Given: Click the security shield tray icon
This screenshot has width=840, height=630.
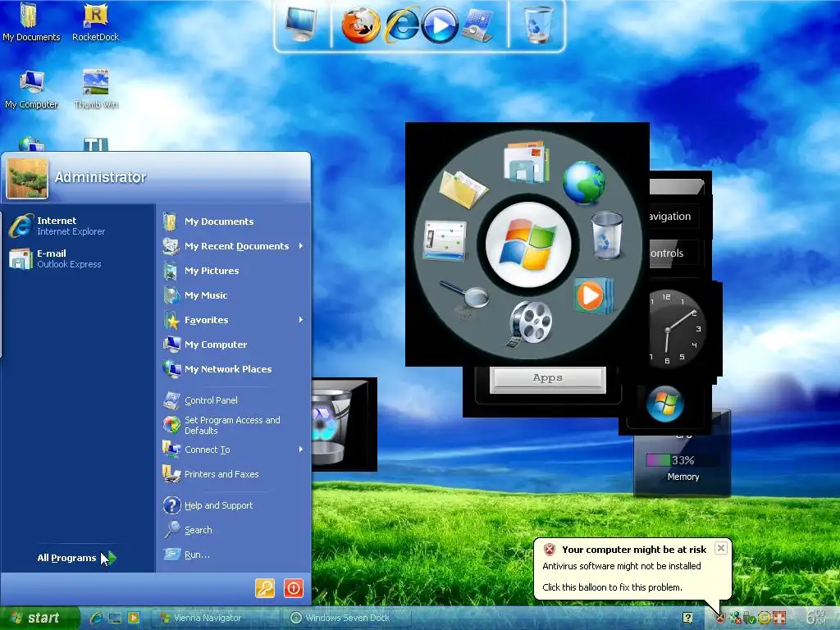Looking at the screenshot, I should pyautogui.click(x=720, y=619).
